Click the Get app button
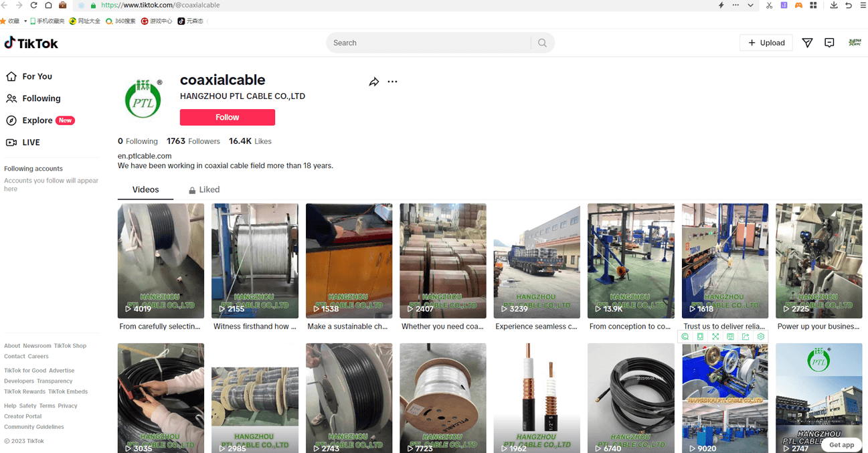Viewport: 868px width, 453px height. (842, 445)
